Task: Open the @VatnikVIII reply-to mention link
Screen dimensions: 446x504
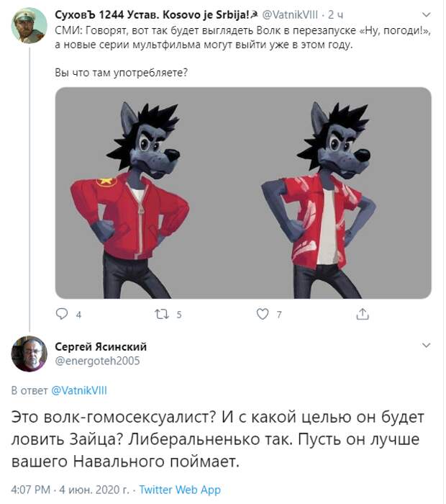Action: point(79,390)
